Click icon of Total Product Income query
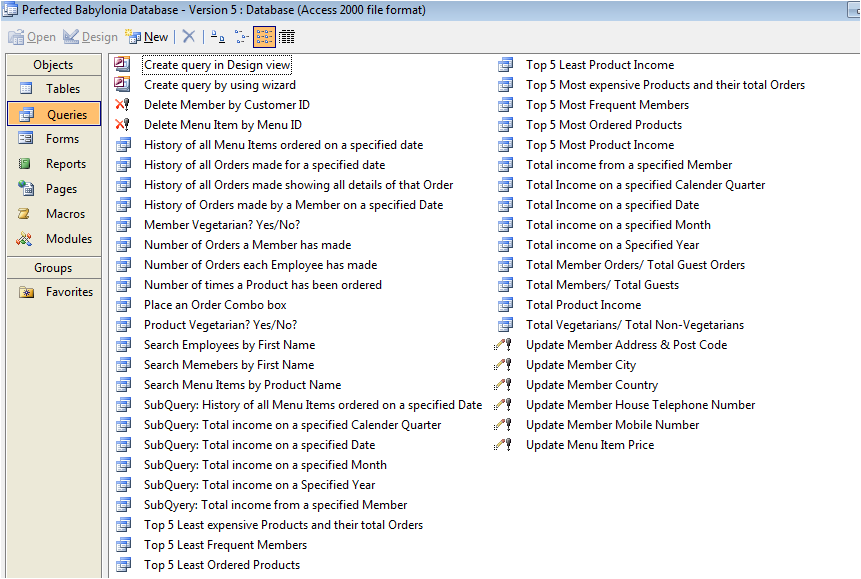The height and width of the screenshot is (579, 861). click(x=505, y=304)
